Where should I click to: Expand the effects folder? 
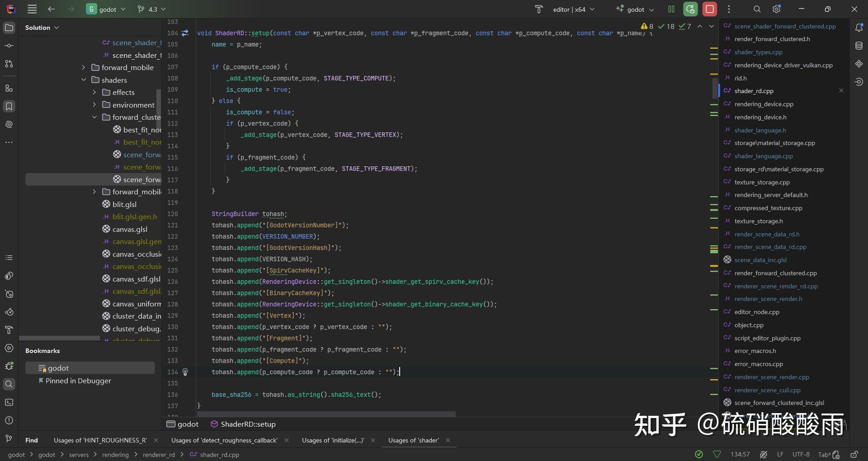coord(94,92)
